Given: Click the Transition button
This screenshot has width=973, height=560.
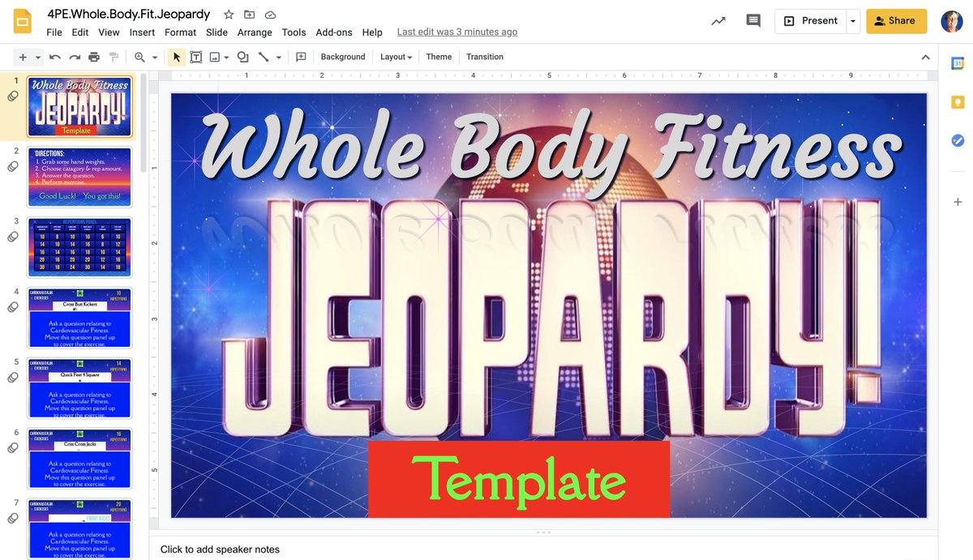Looking at the screenshot, I should pyautogui.click(x=485, y=57).
